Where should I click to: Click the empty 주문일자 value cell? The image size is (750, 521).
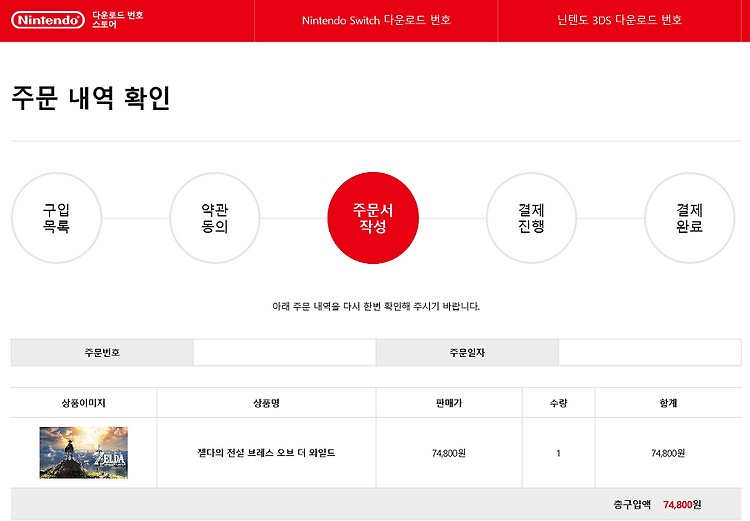[x=650, y=353]
